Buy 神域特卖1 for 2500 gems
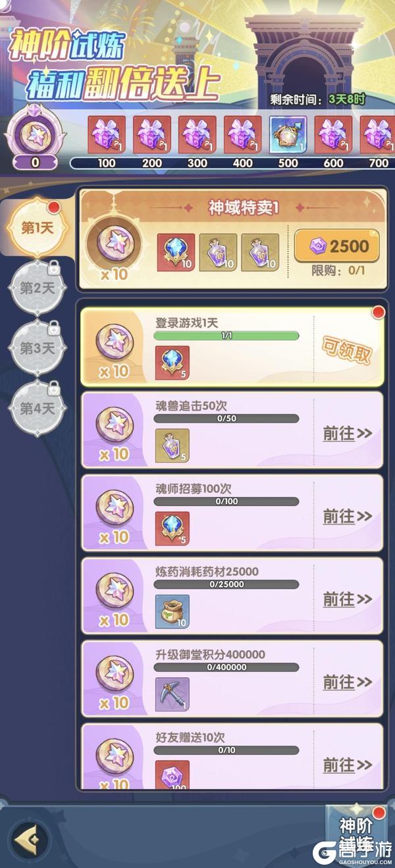Screen dimensions: 395x868 tap(336, 246)
